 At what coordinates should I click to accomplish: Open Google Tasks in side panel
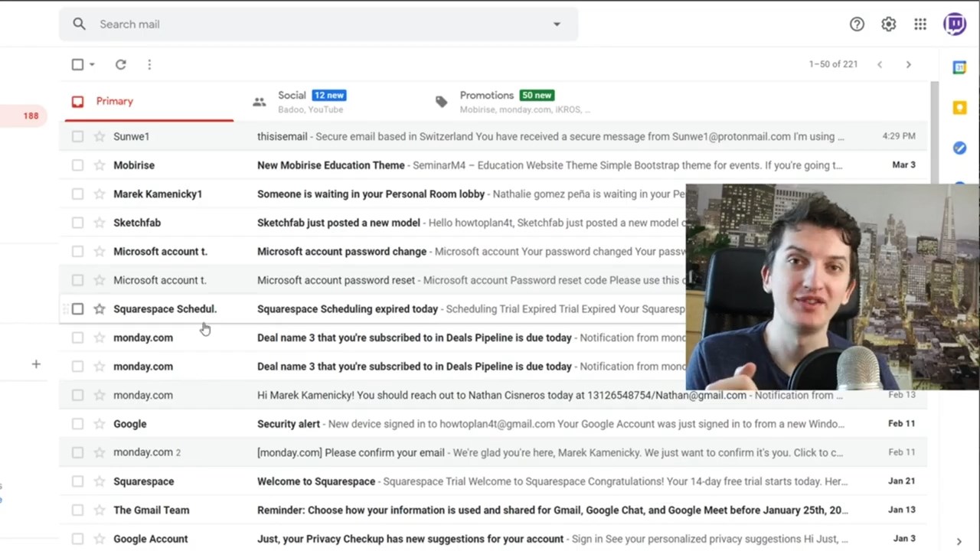click(x=959, y=148)
